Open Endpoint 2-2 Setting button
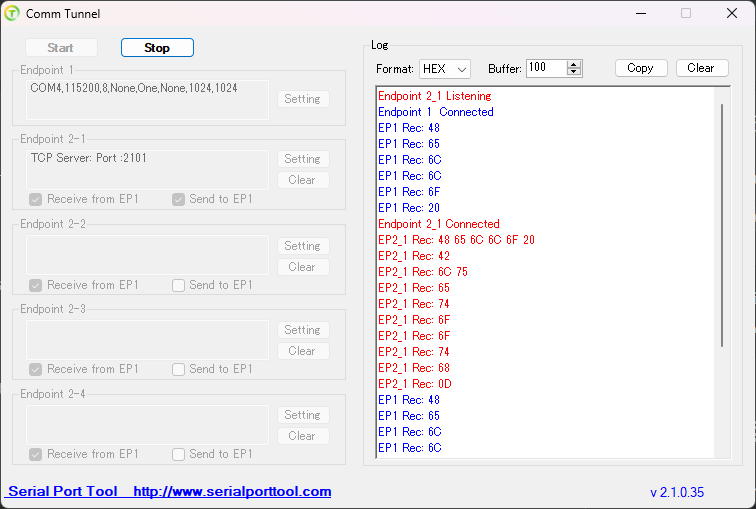Viewport: 756px width, 509px height. [x=303, y=246]
